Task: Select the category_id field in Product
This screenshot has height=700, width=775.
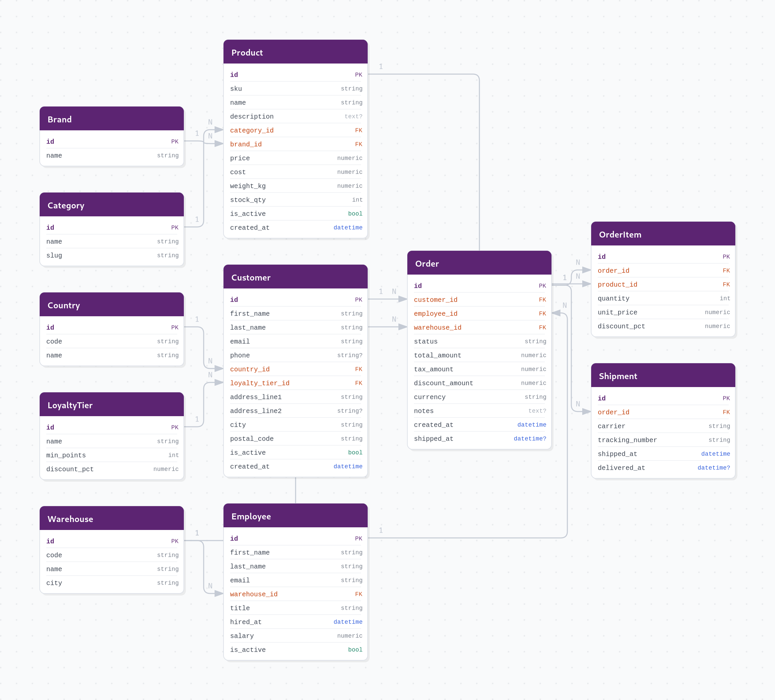Action: click(295, 130)
